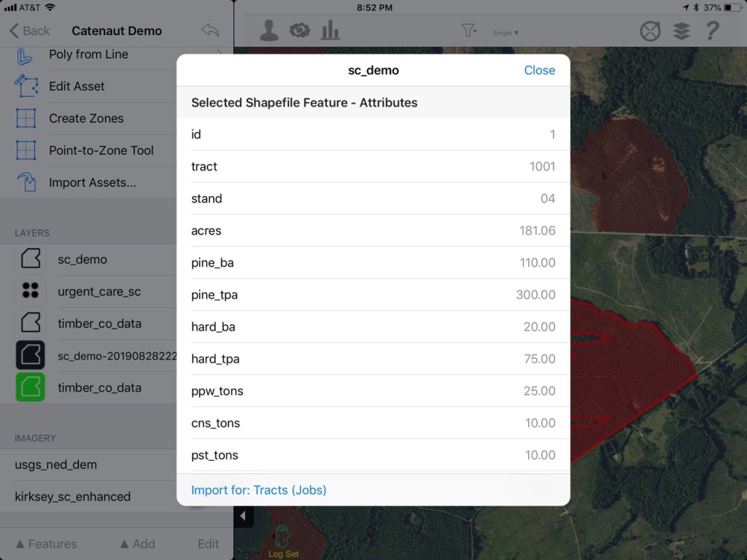Image resolution: width=747 pixels, height=560 pixels.
Task: Open the Create Zones grid icon
Action: (x=26, y=118)
